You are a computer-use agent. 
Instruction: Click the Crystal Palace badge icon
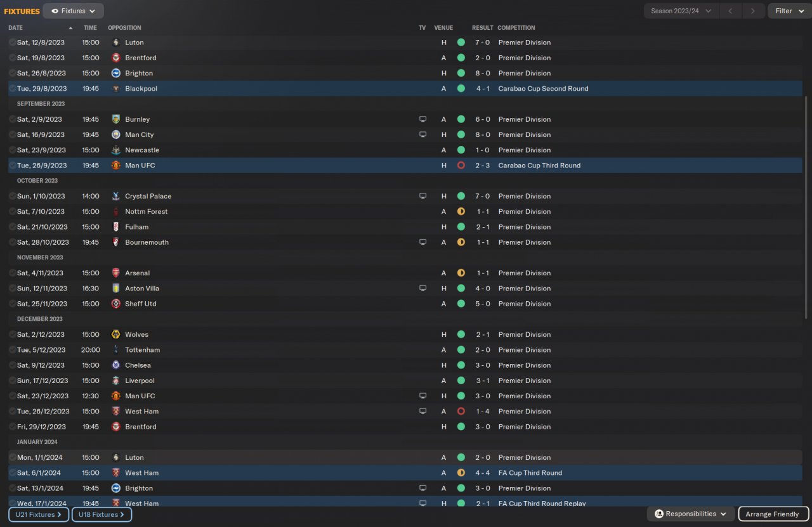pyautogui.click(x=115, y=196)
